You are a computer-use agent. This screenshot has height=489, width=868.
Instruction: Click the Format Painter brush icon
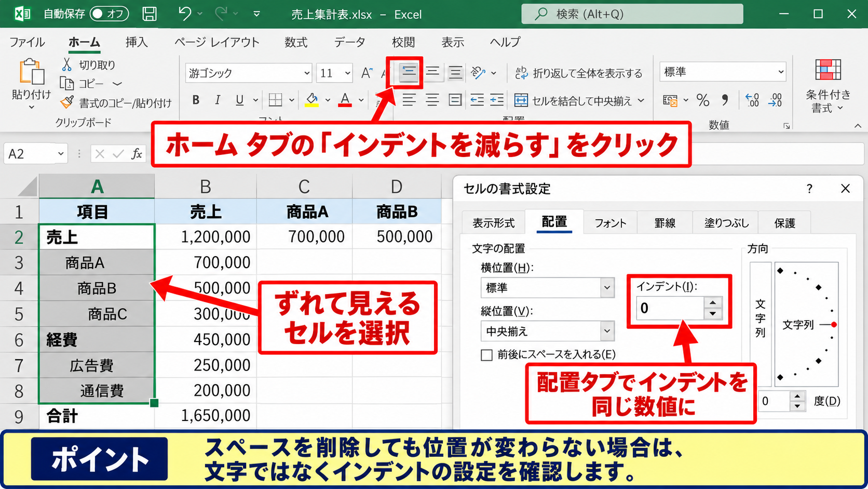click(67, 102)
